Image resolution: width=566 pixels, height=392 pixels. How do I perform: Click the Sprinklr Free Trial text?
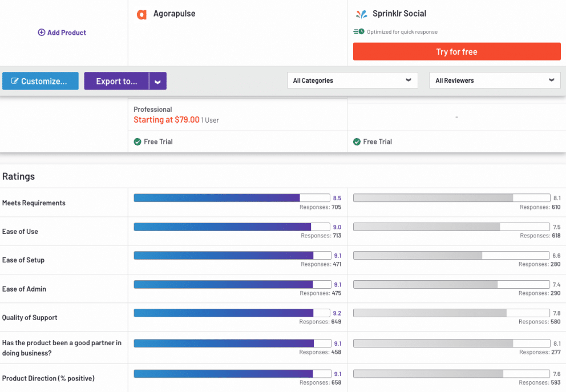378,142
